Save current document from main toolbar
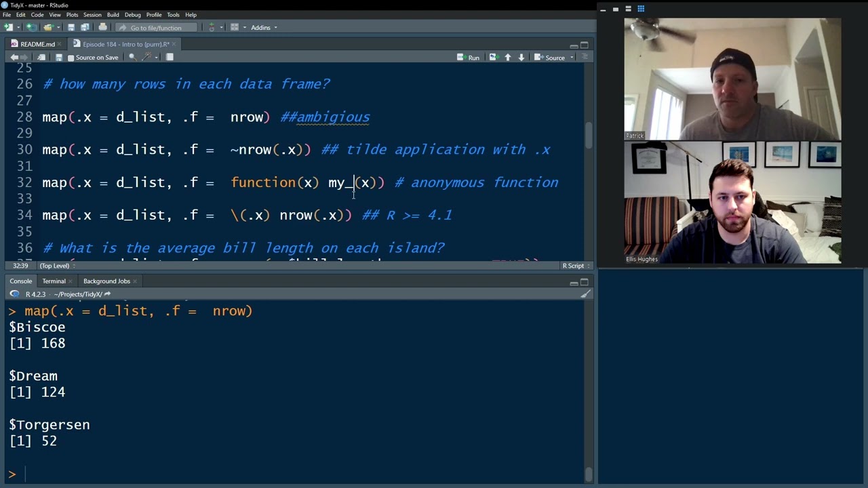The width and height of the screenshot is (868, 488). [71, 27]
